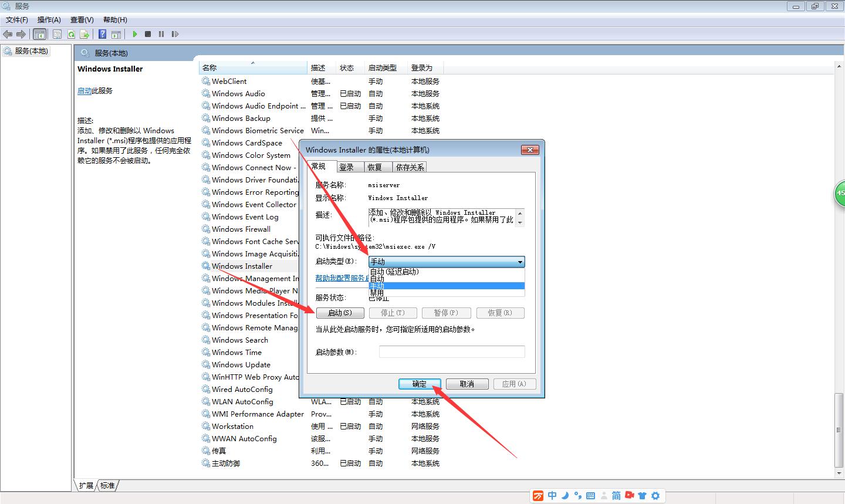The height and width of the screenshot is (504, 845).
Task: Click the 启动 link in left description pane
Action: (84, 91)
